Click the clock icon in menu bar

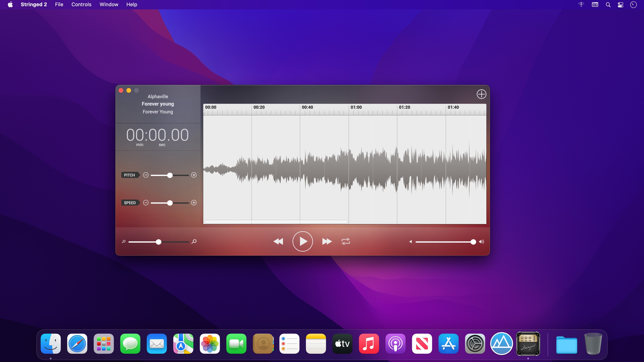[633, 5]
